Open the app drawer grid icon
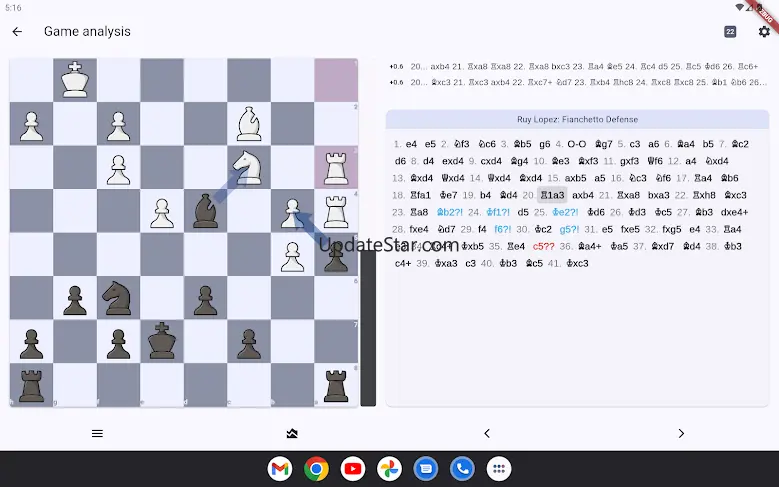779x487 pixels. coord(499,469)
